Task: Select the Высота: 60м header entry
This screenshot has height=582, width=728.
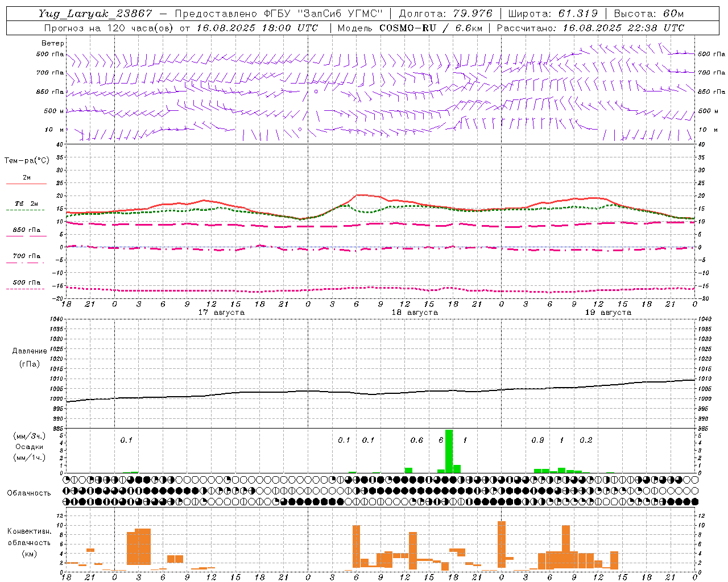Action: point(648,14)
